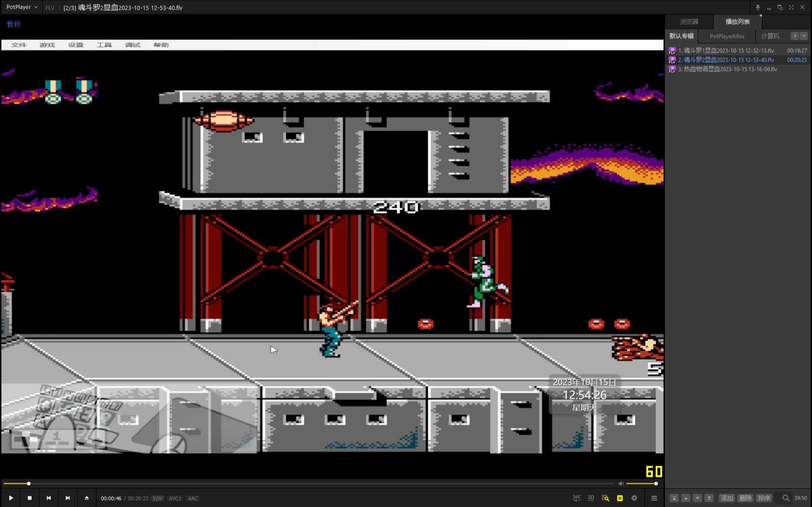The image size is (812, 507).
Task: Click the elapsed time 00:00:46
Action: [x=111, y=498]
